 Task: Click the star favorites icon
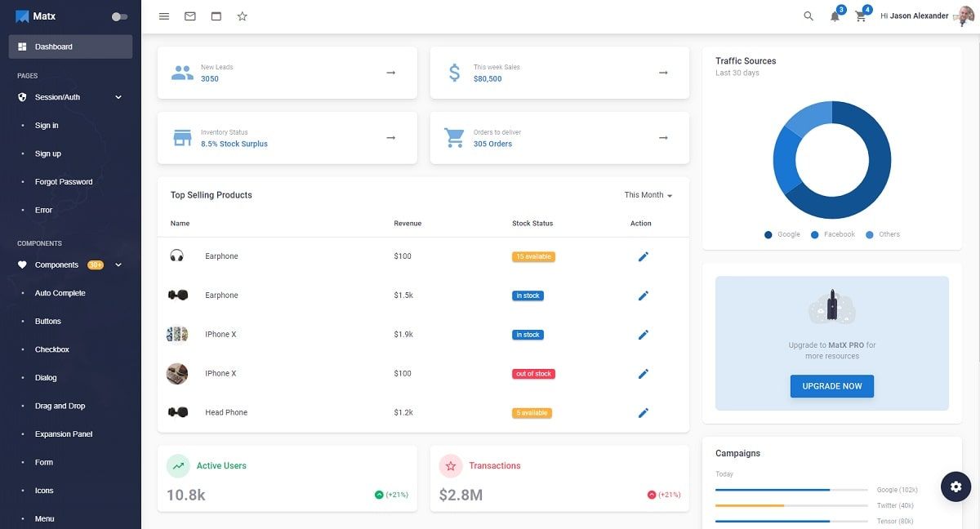pos(242,16)
